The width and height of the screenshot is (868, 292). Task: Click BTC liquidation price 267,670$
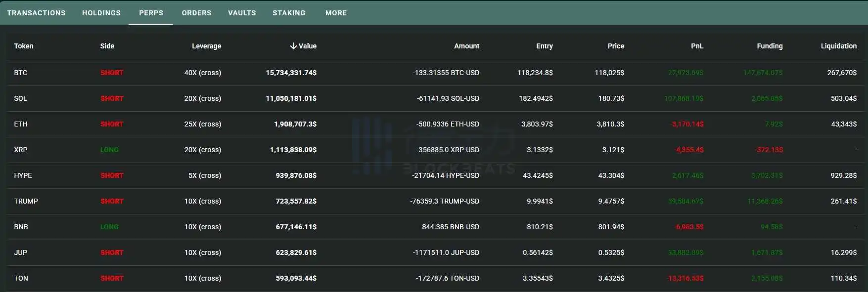pos(842,73)
